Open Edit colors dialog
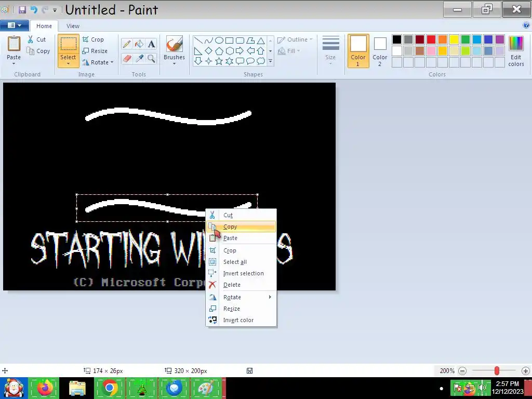This screenshot has width=532, height=399. (x=516, y=51)
